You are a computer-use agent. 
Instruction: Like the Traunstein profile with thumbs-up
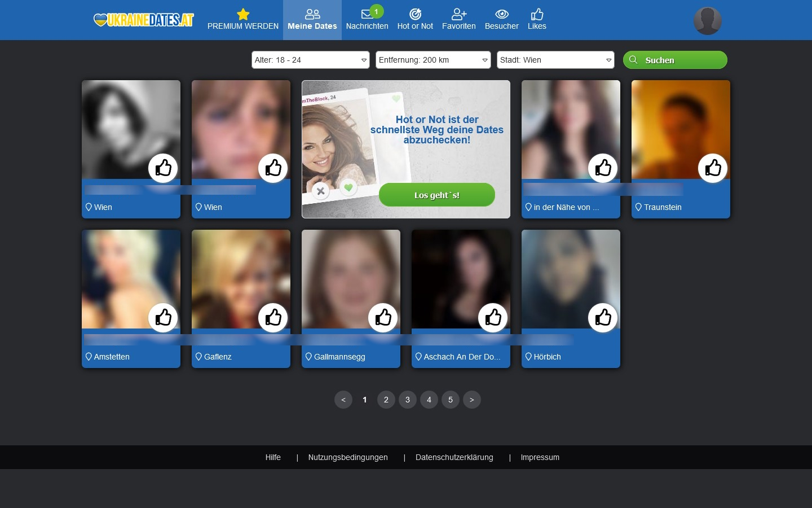click(713, 168)
